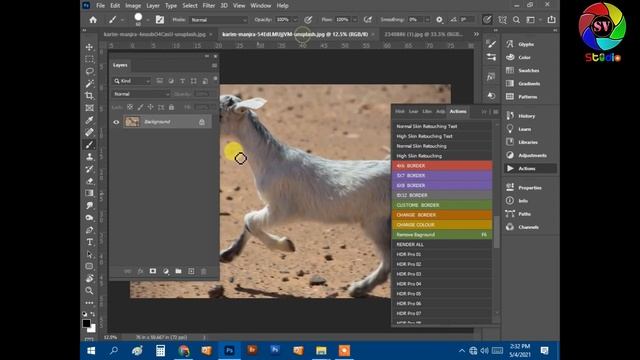
Task: Switch to the Actions tab
Action: click(458, 111)
